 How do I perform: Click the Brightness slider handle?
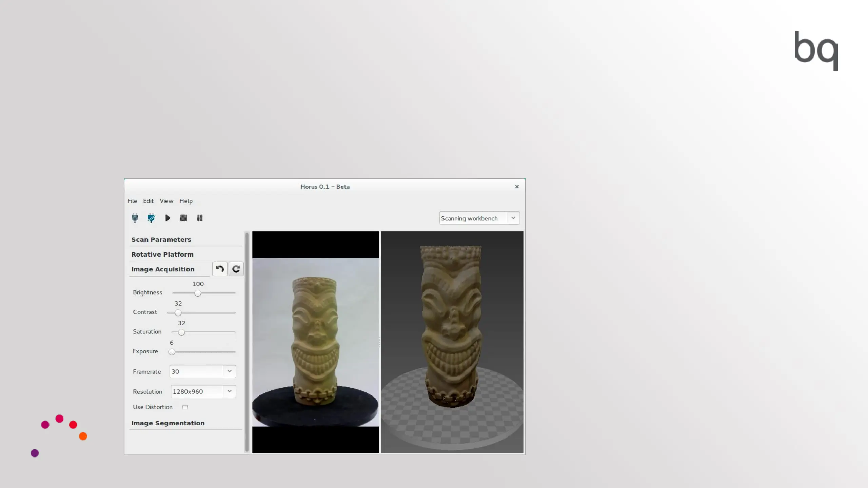click(198, 293)
